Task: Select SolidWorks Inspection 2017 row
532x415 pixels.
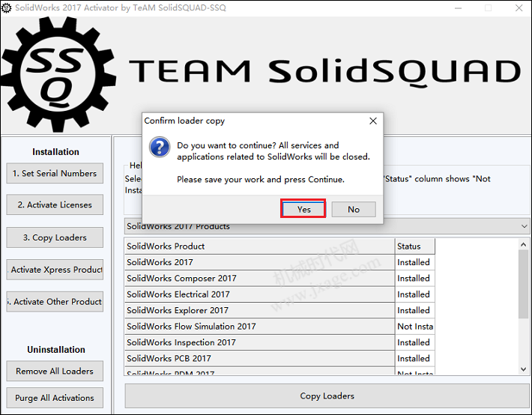Action: pos(259,342)
